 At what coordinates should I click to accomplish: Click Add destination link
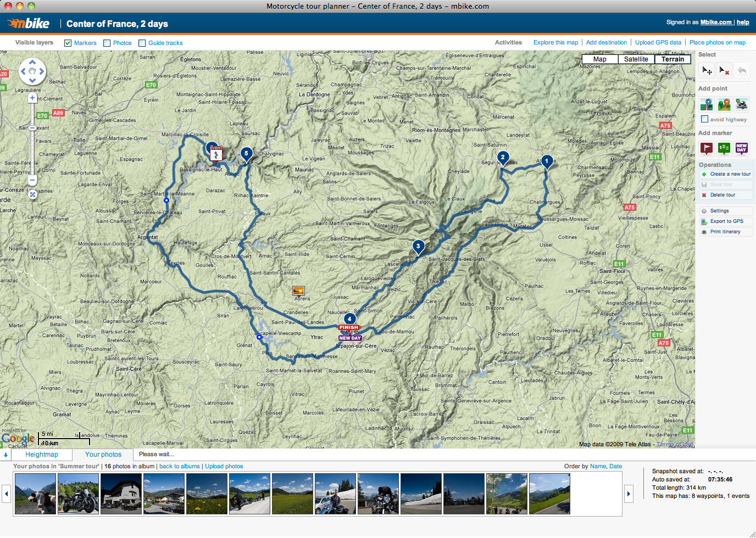coord(607,42)
